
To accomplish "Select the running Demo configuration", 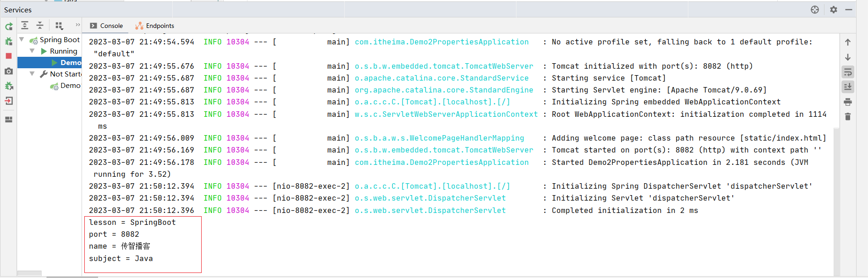I will 70,62.
